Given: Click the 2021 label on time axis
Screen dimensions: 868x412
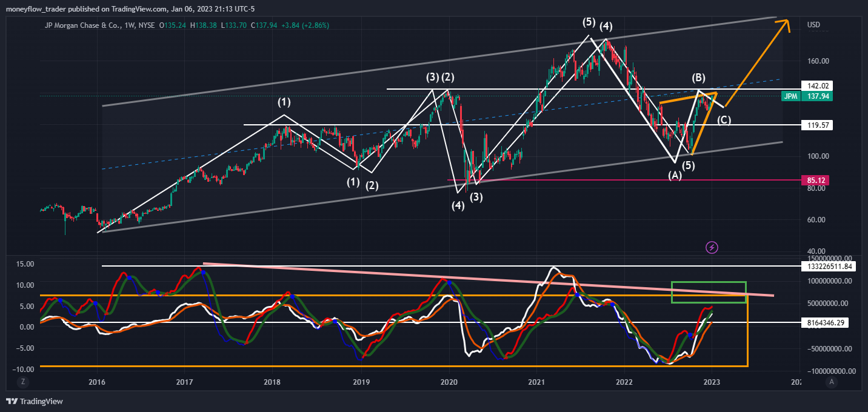Looking at the screenshot, I should tap(536, 382).
